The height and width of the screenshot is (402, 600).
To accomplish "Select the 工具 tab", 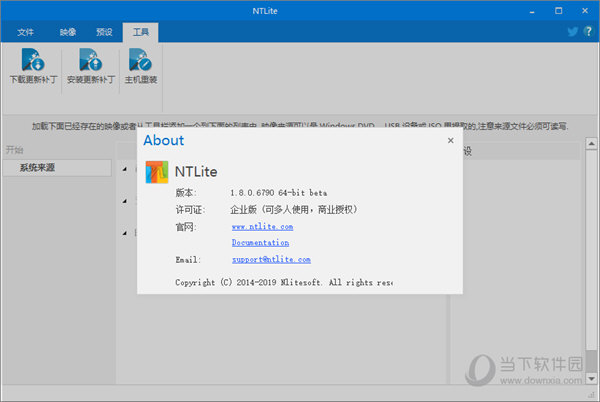I will pyautogui.click(x=140, y=32).
